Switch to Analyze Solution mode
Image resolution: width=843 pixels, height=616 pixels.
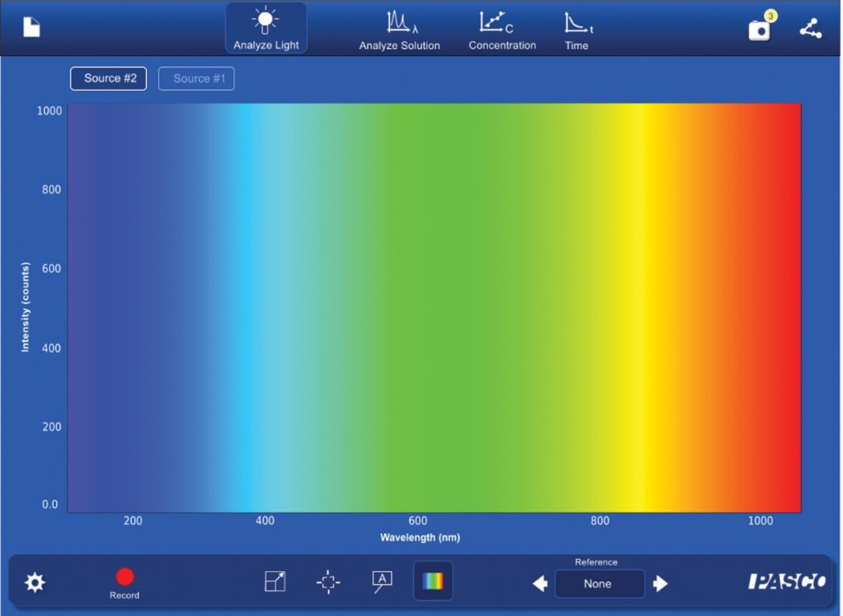(x=399, y=30)
